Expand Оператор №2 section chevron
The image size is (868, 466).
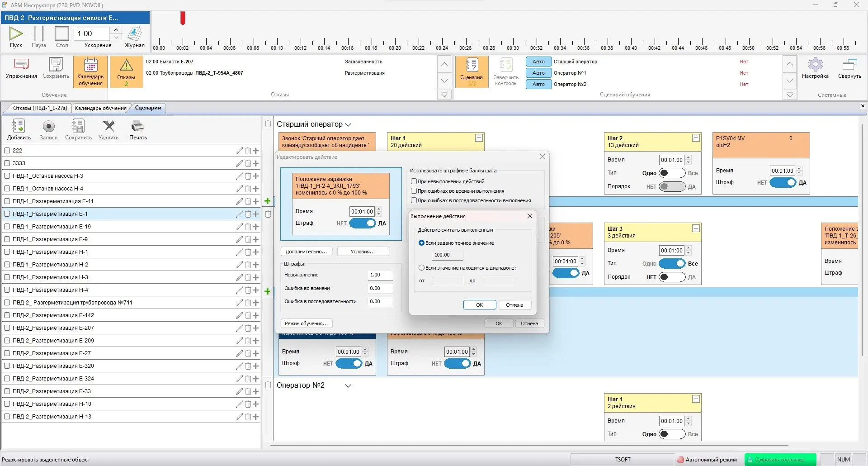coord(348,386)
